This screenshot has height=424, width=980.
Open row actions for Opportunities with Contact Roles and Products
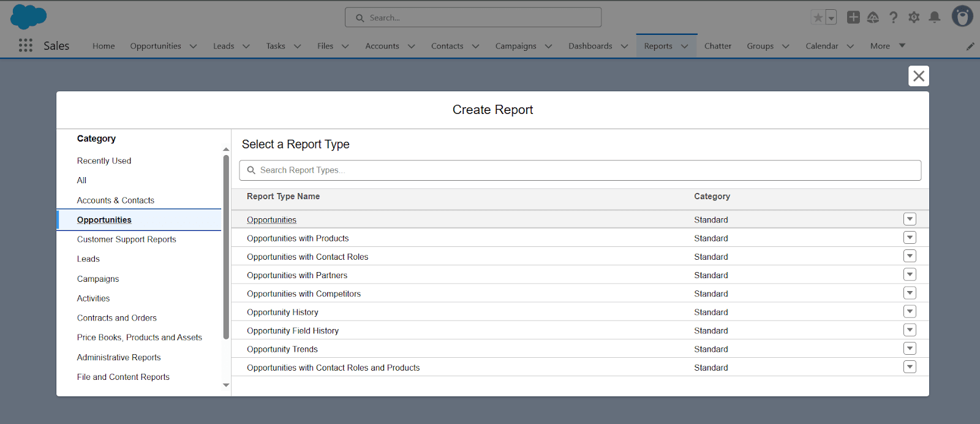click(x=910, y=367)
